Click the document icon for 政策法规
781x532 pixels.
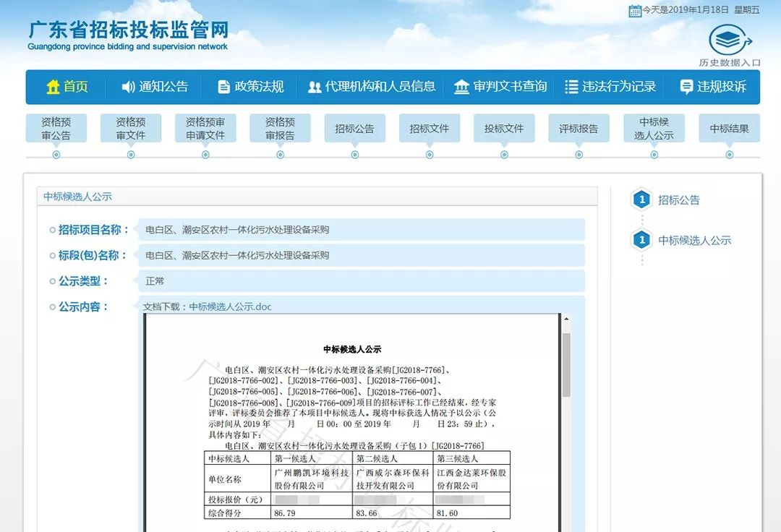[x=224, y=87]
